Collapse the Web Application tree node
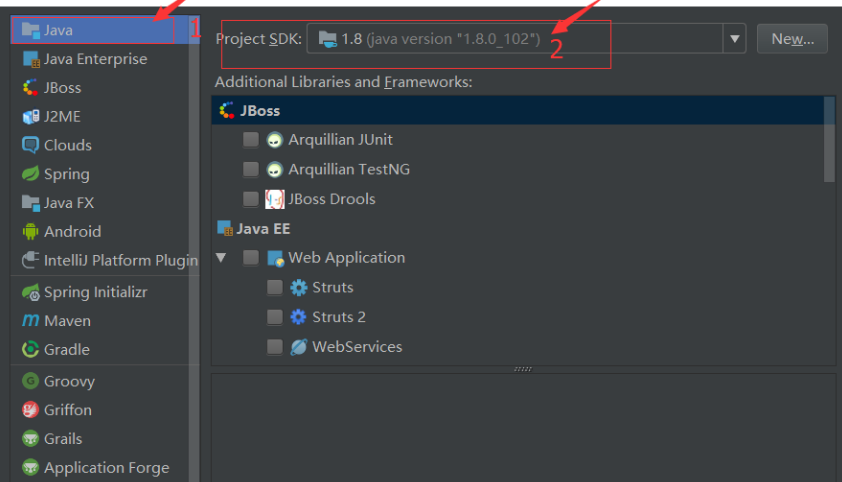Screen dimensions: 842x482 221,258
